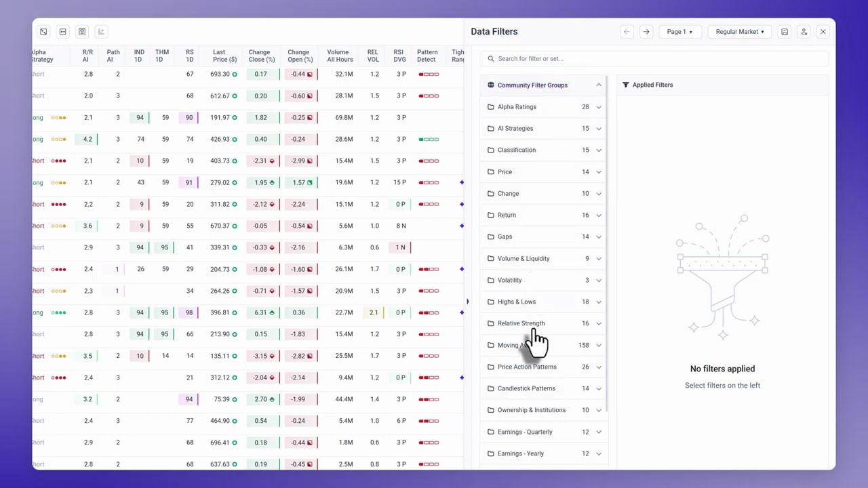
Task: Open the Earnings - Quarterly folder
Action: (543, 432)
